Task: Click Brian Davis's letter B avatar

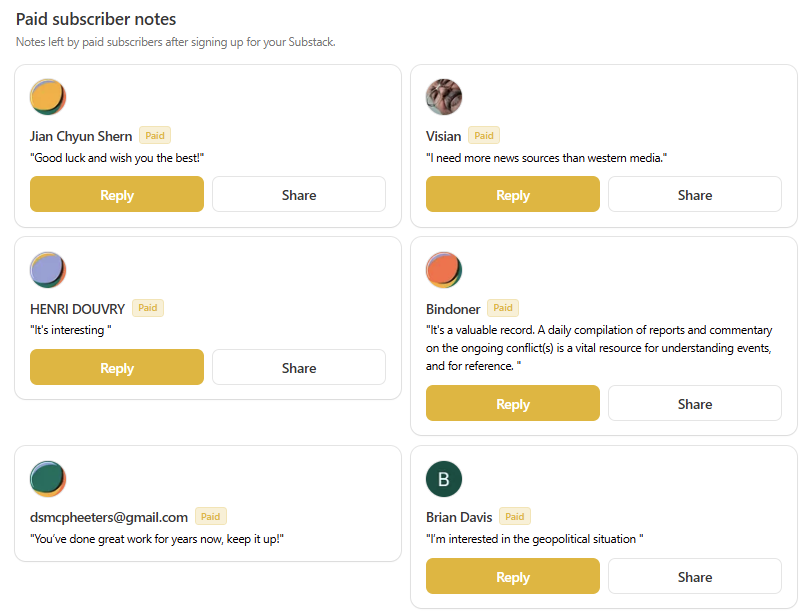Action: click(x=444, y=479)
